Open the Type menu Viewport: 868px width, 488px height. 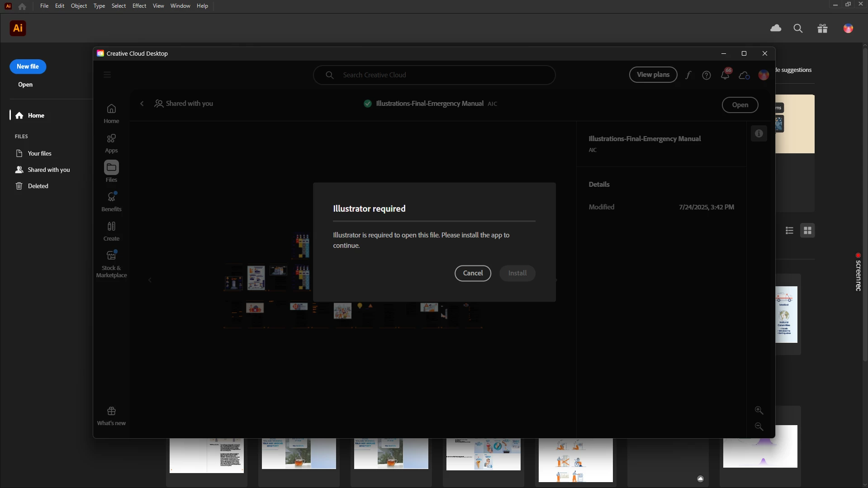click(99, 6)
